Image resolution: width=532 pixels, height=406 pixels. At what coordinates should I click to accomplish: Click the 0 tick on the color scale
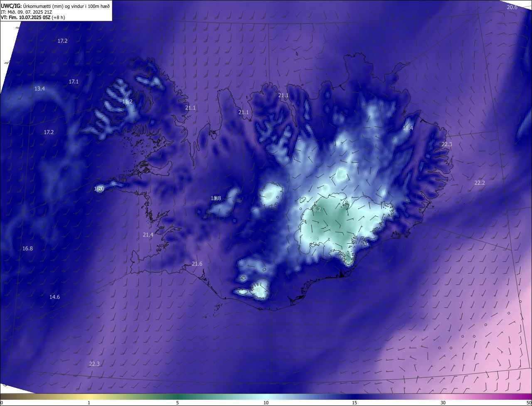click(2, 403)
